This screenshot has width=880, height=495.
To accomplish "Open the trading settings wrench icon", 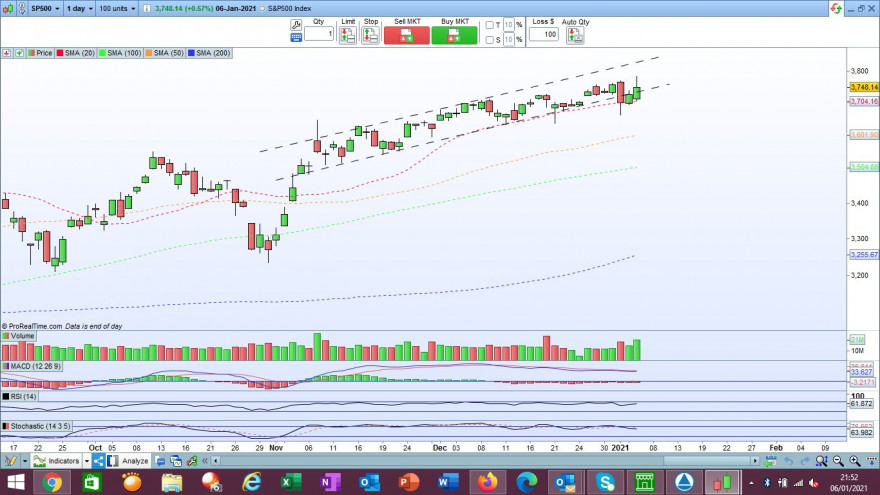I will click(x=296, y=25).
